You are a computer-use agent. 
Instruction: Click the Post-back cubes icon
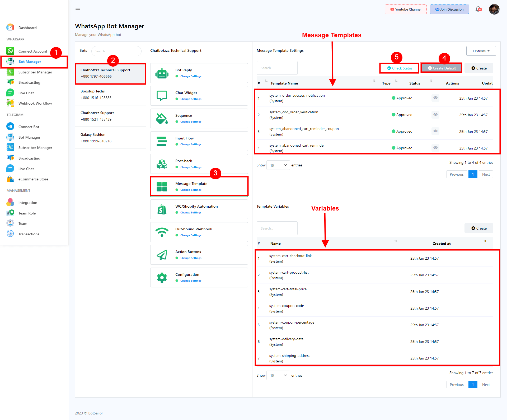tap(162, 164)
